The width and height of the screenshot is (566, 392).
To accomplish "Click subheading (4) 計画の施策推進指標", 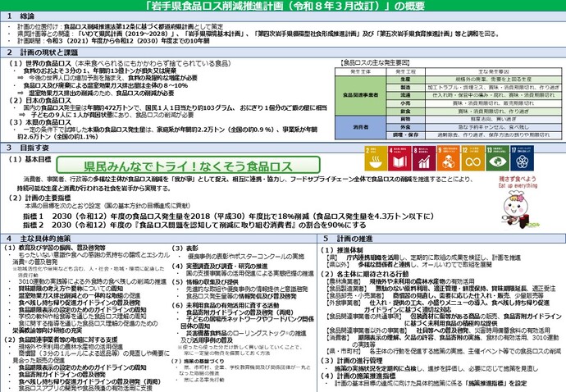I will (x=358, y=376).
